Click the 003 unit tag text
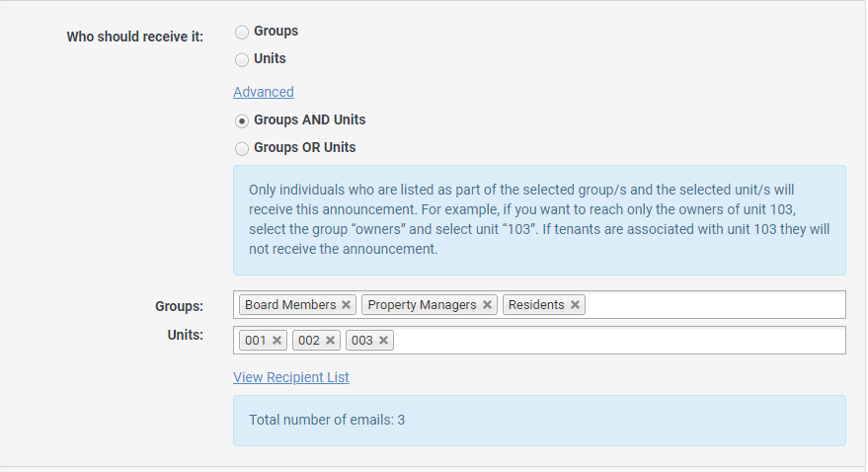This screenshot has height=472, width=868. point(362,341)
